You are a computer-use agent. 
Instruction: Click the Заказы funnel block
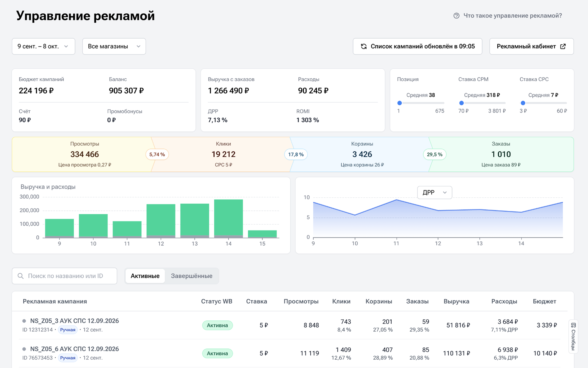[501, 154]
